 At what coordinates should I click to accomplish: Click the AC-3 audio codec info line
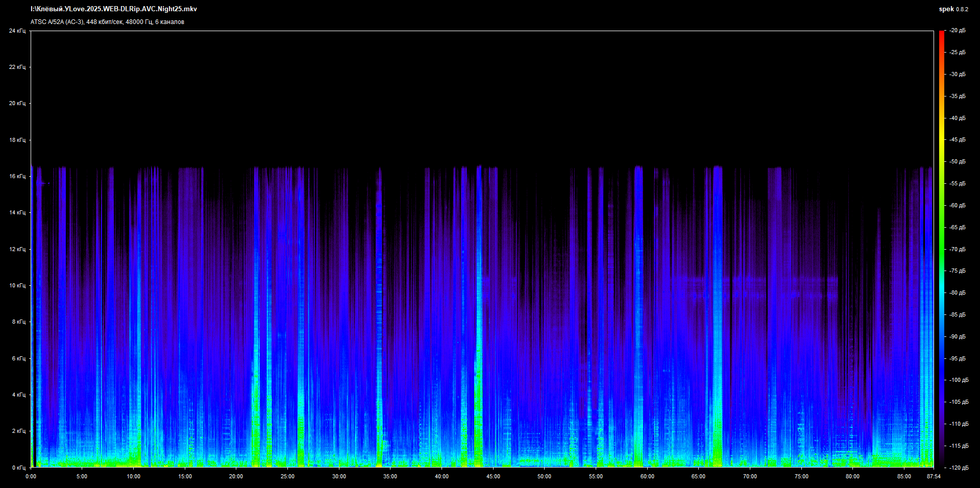107,22
